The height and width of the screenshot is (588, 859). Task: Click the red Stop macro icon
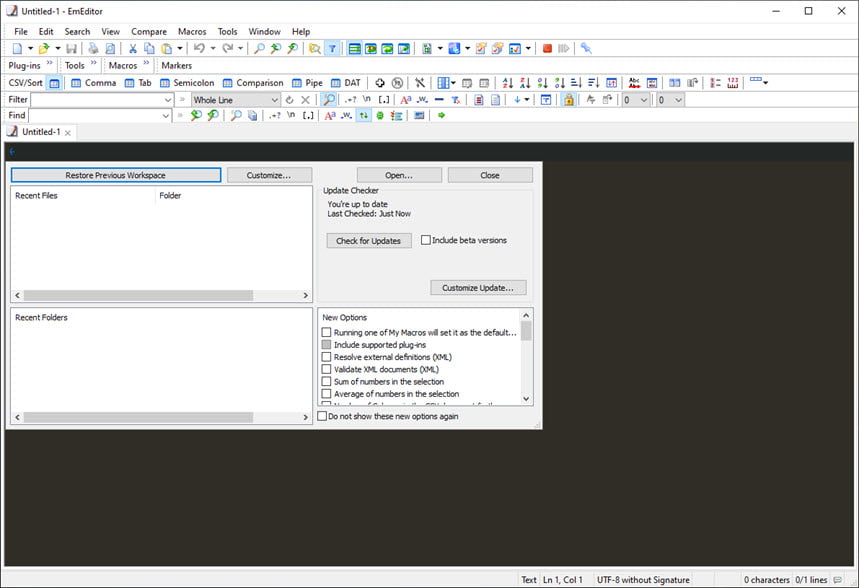point(547,49)
